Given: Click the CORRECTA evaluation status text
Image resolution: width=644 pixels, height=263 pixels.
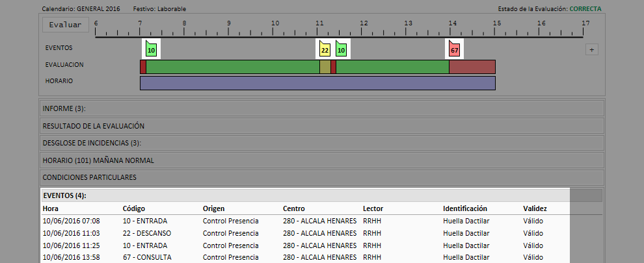Looking at the screenshot, I should (585, 8).
